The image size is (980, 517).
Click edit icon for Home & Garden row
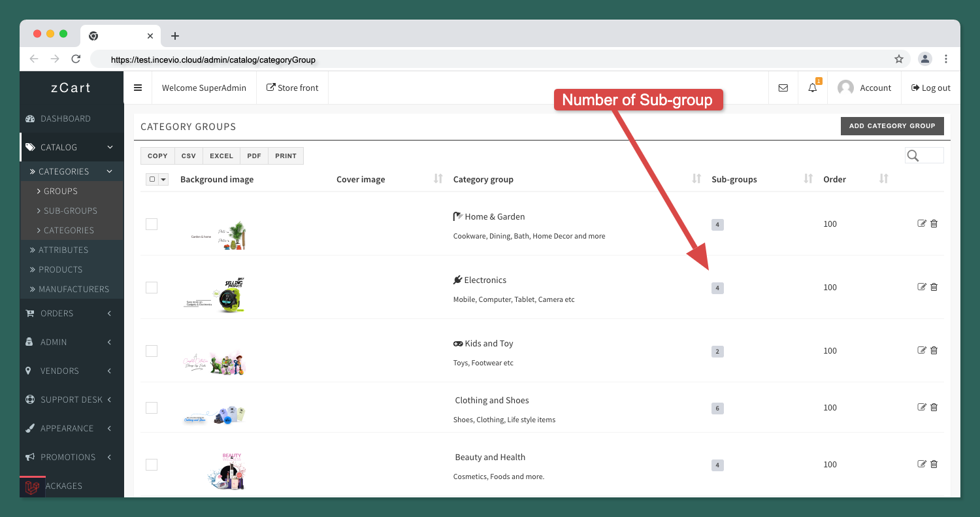pos(922,224)
